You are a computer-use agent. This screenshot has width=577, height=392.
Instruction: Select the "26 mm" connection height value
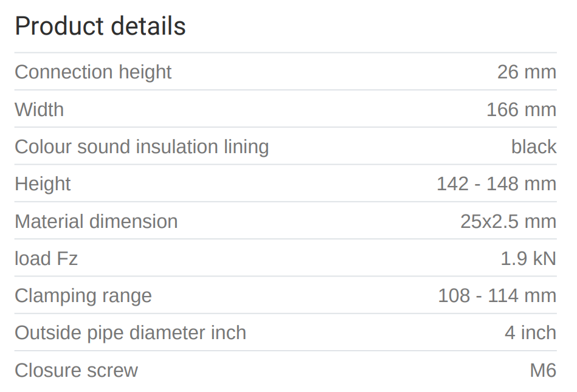(527, 72)
